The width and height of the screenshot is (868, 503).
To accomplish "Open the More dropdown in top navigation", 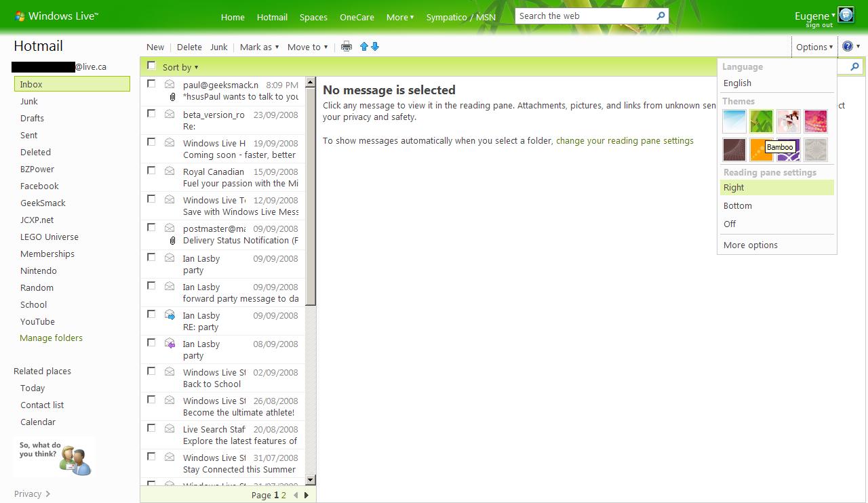I will 400,17.
